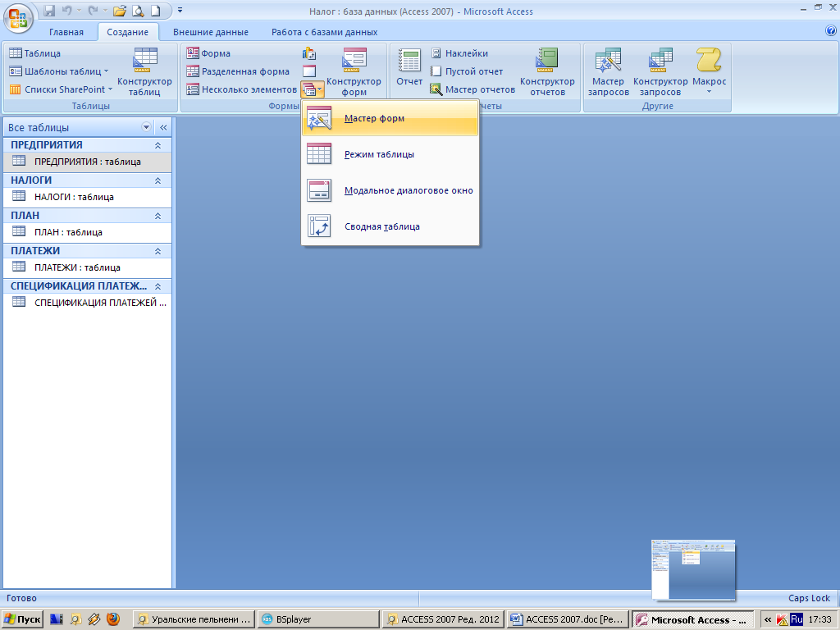Open BSplayer taskbar button

pyautogui.click(x=318, y=619)
